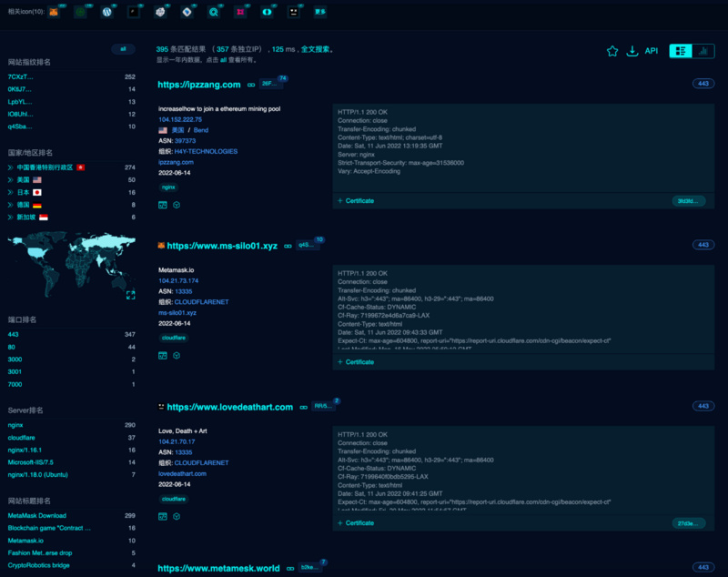This screenshot has width=728, height=577.
Task: Click the cube icon under ms-silo01.xyz
Action: [176, 355]
